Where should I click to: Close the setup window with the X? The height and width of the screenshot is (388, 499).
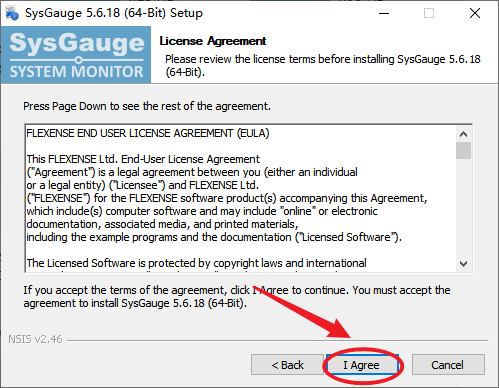pyautogui.click(x=475, y=13)
